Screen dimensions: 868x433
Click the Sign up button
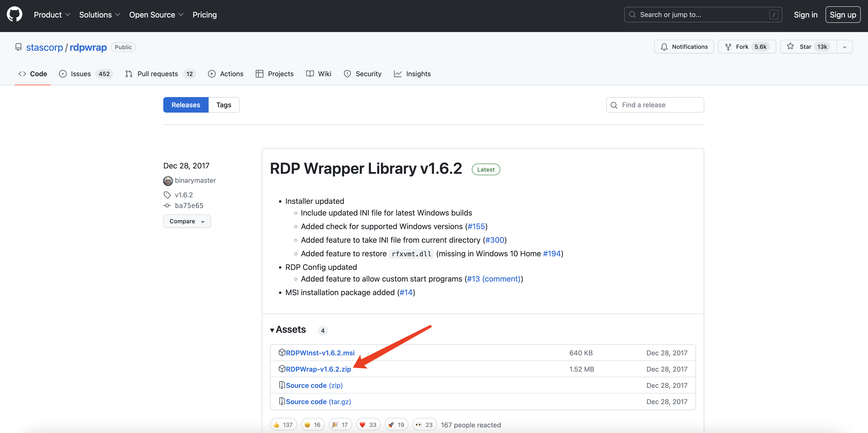[x=842, y=15]
